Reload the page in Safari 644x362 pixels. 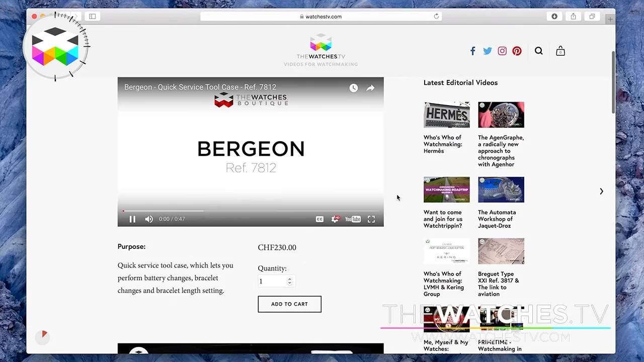point(436,17)
